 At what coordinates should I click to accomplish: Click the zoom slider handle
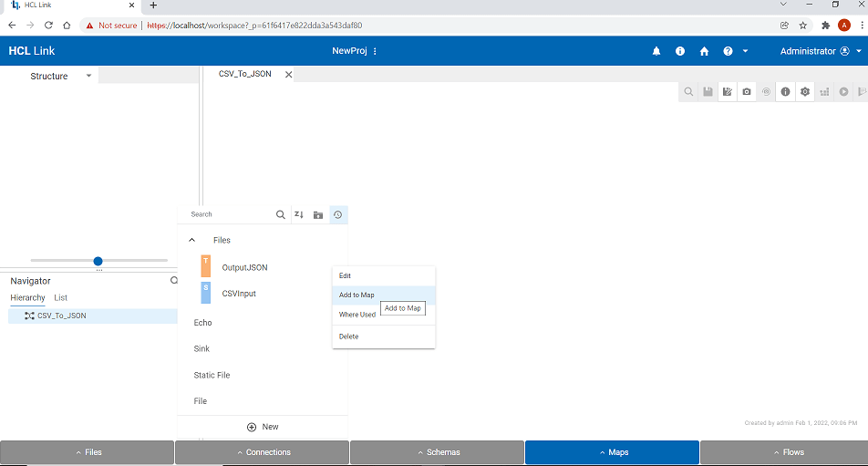(98, 261)
